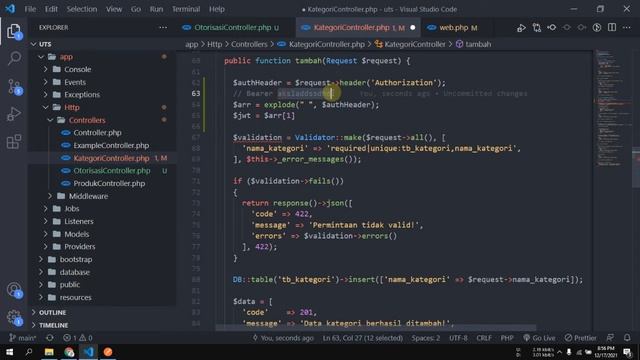Viewport: 640px width, 360px height.
Task: Click the CRLF line ending selector
Action: tap(484, 338)
